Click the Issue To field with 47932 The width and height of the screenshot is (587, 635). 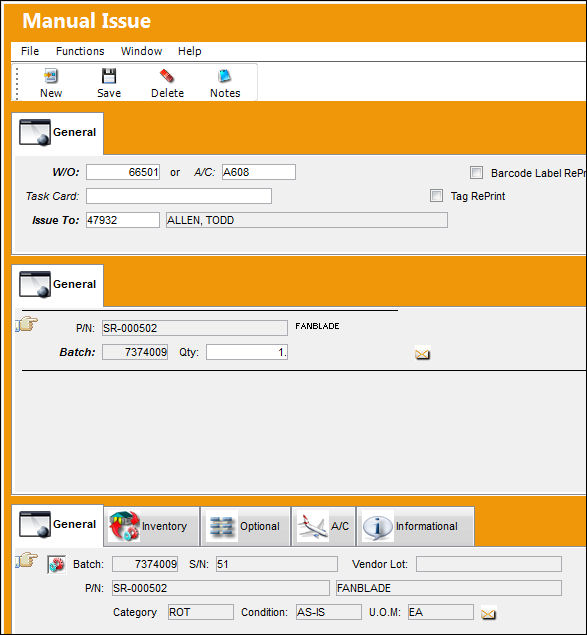point(123,220)
